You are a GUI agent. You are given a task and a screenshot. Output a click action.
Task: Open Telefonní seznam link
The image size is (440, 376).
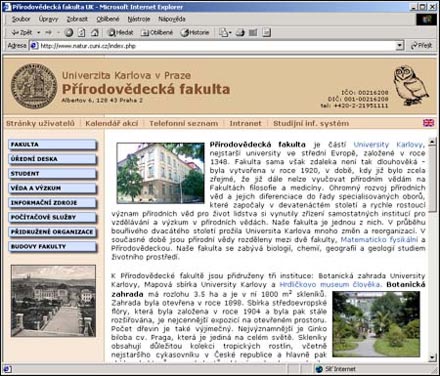pyautogui.click(x=184, y=123)
